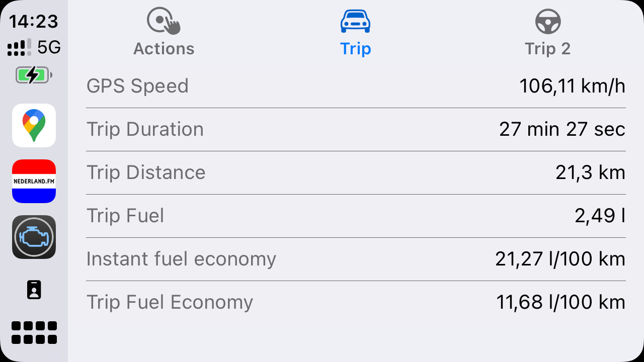This screenshot has height=362, width=644.
Task: Select the Instant fuel economy row
Action: click(356, 259)
